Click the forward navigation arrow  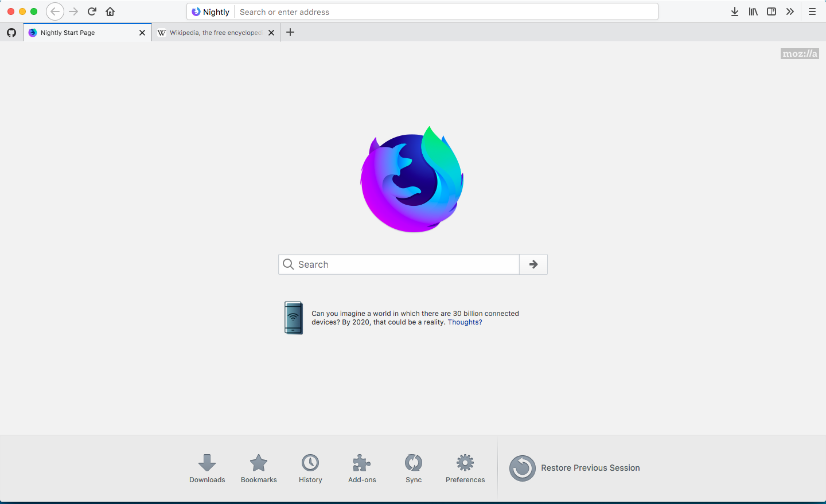coord(73,11)
